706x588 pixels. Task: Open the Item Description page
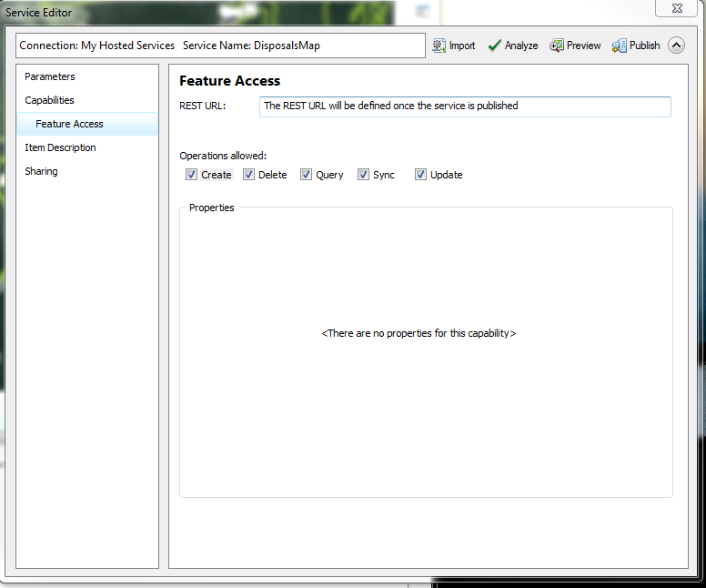click(60, 147)
